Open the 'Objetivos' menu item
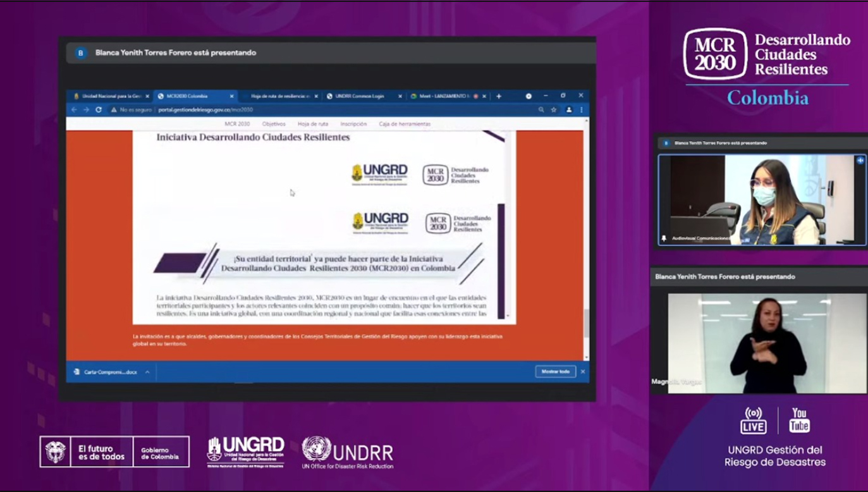This screenshot has height=492, width=868. point(274,124)
